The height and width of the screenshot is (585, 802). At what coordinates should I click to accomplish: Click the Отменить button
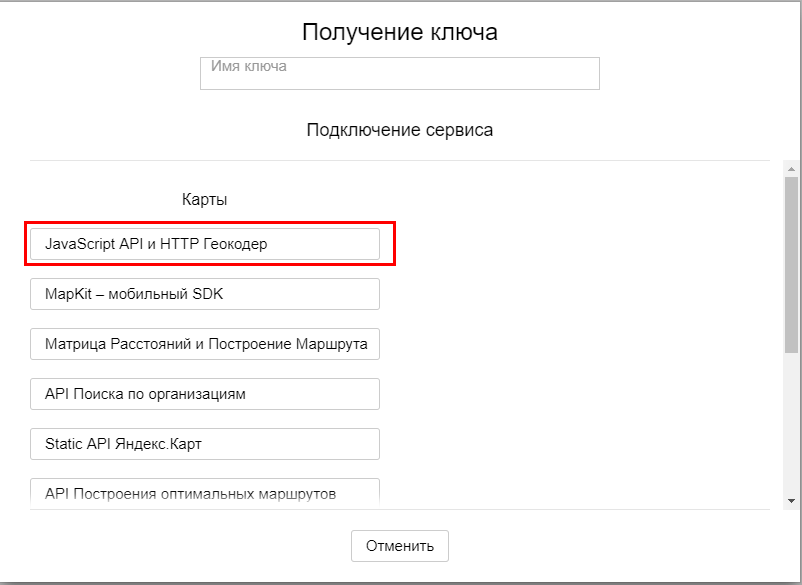pos(399,546)
